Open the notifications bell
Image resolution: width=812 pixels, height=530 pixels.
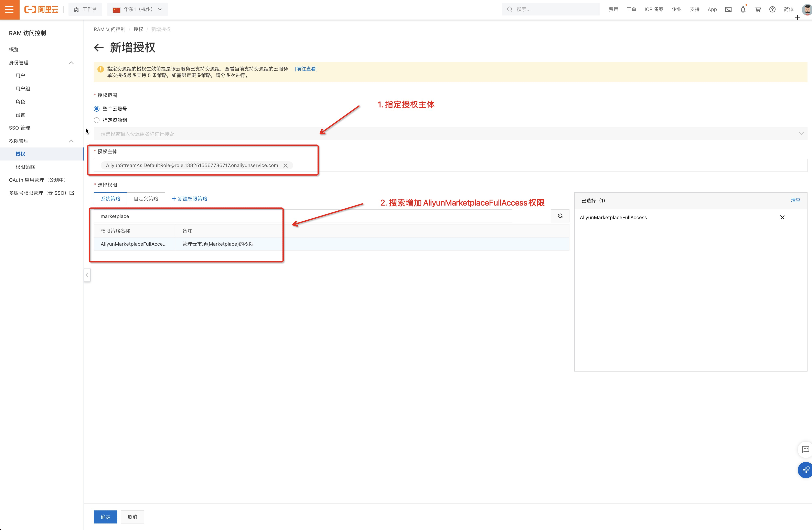click(743, 10)
